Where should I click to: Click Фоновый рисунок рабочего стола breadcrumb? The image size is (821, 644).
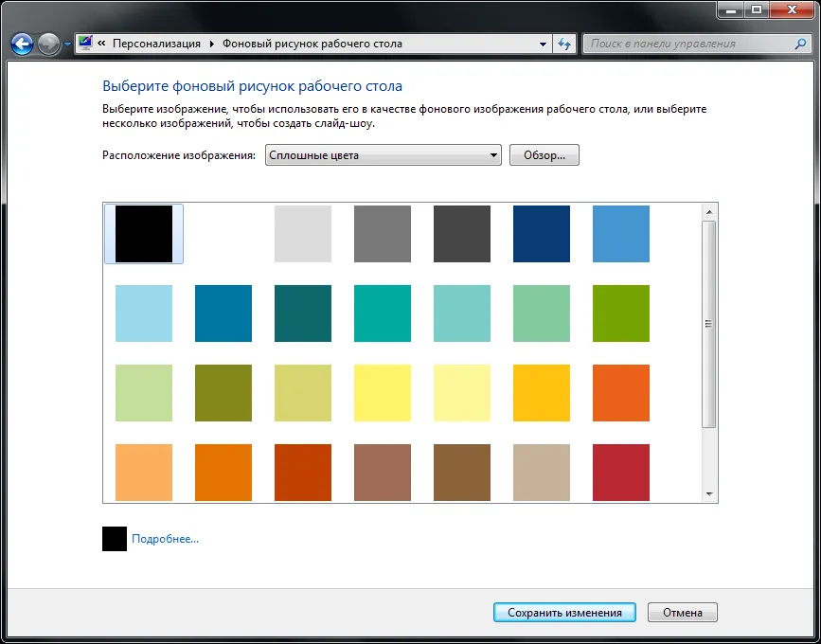[x=312, y=44]
